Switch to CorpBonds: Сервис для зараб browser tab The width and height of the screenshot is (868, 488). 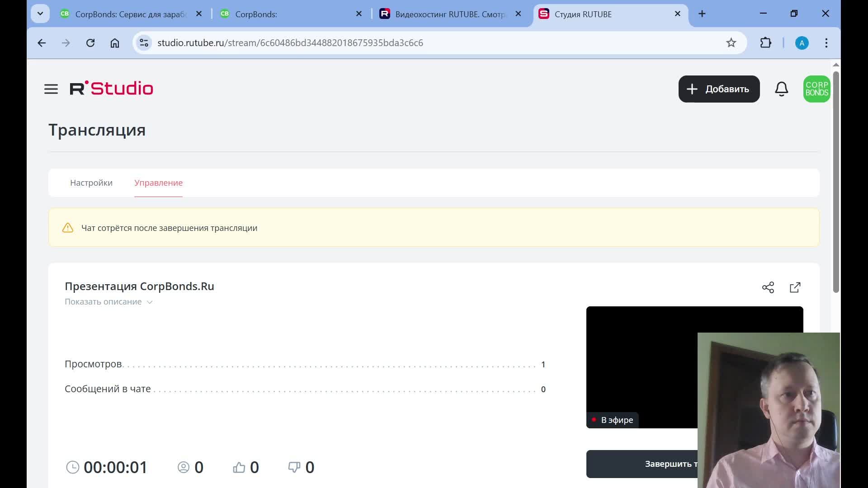click(131, 14)
